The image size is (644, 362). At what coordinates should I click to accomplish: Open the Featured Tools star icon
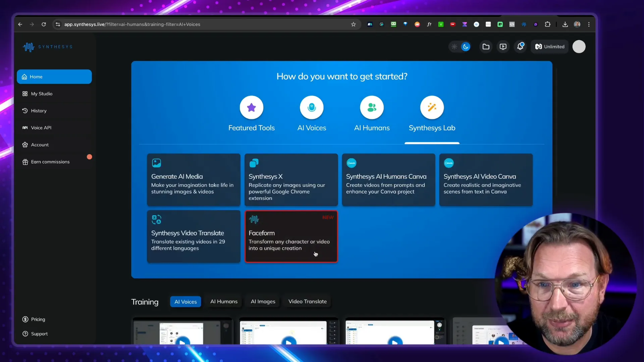point(252,107)
